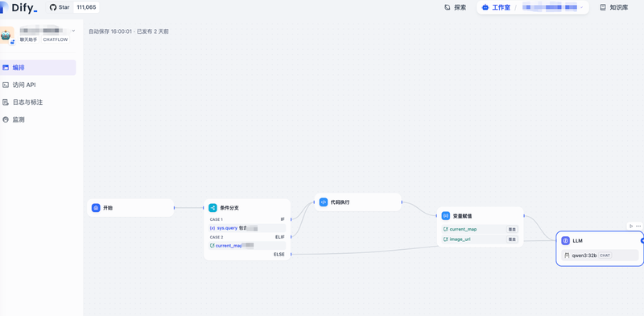Click the 覆盖 tag beside image_url
Screen dimensions: 644x316
click(512, 239)
